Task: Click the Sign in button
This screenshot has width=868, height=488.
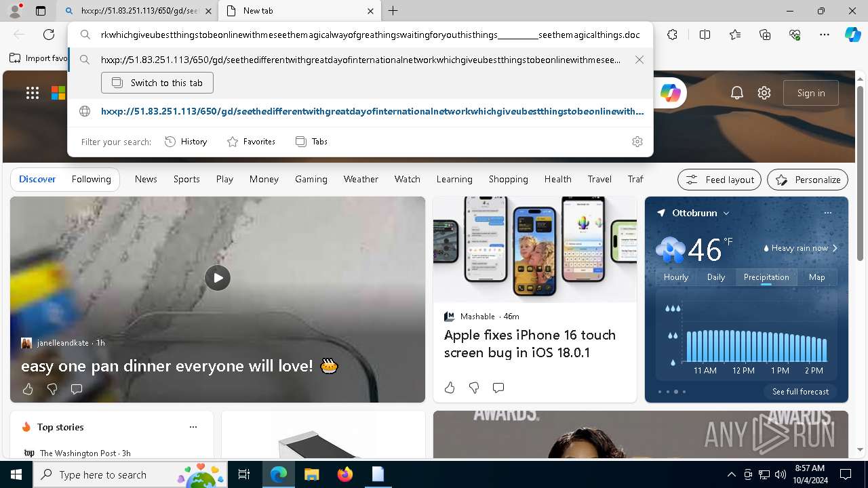Action: point(811,93)
